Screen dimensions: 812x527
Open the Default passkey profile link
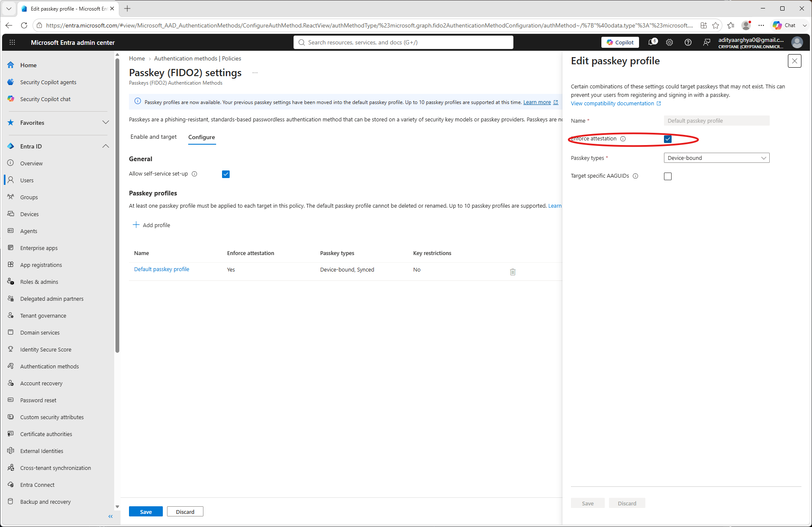162,269
